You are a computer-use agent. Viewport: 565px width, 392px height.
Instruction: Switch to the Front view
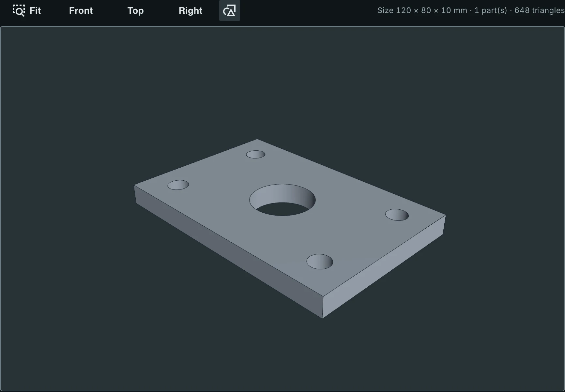81,10
